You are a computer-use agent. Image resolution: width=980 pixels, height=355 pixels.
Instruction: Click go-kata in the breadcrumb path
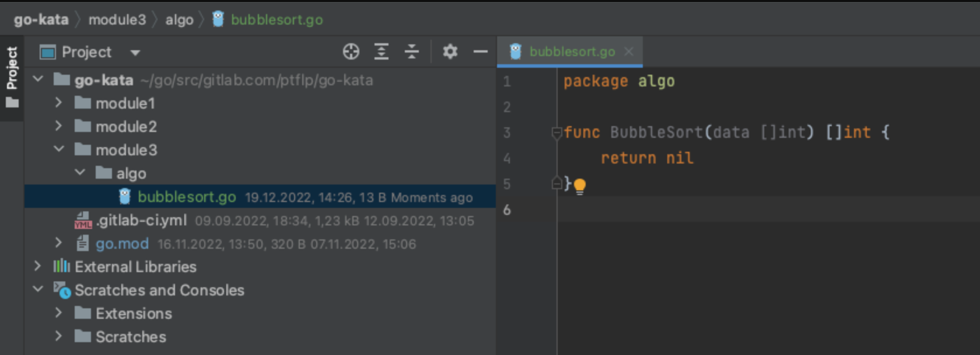tap(41, 20)
